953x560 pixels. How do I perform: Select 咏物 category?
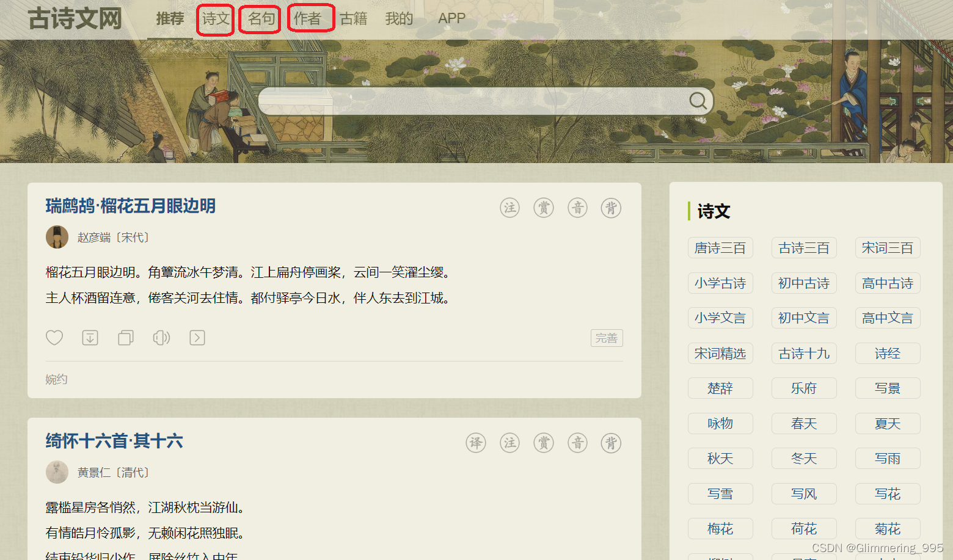(720, 424)
